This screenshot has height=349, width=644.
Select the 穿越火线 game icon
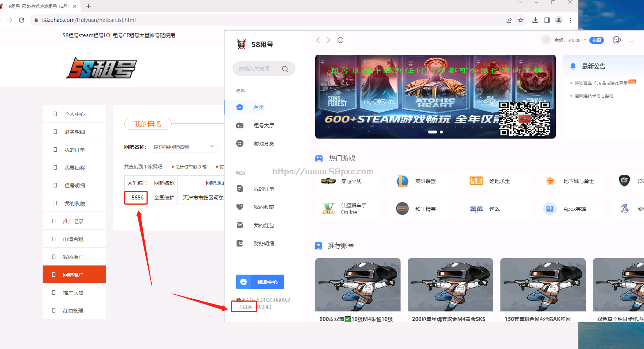pyautogui.click(x=328, y=181)
